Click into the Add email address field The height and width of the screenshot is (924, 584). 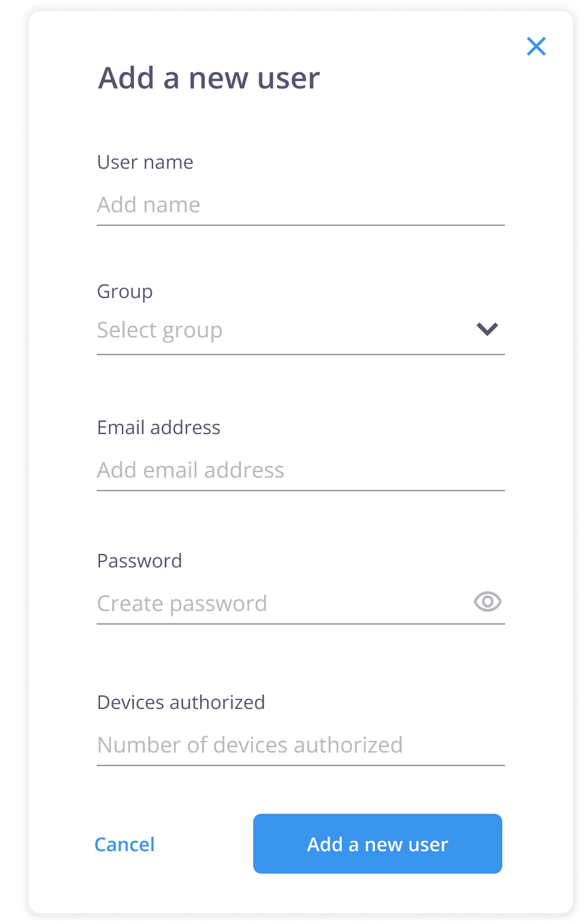click(299, 470)
